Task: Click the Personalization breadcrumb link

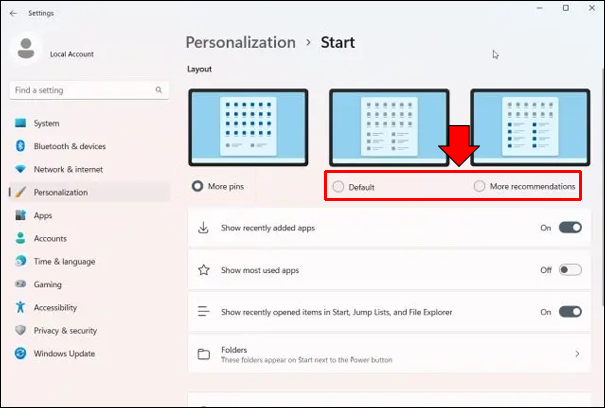Action: click(x=241, y=42)
